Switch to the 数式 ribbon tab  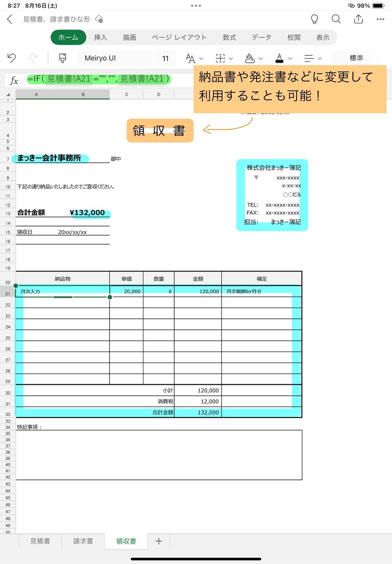click(229, 37)
